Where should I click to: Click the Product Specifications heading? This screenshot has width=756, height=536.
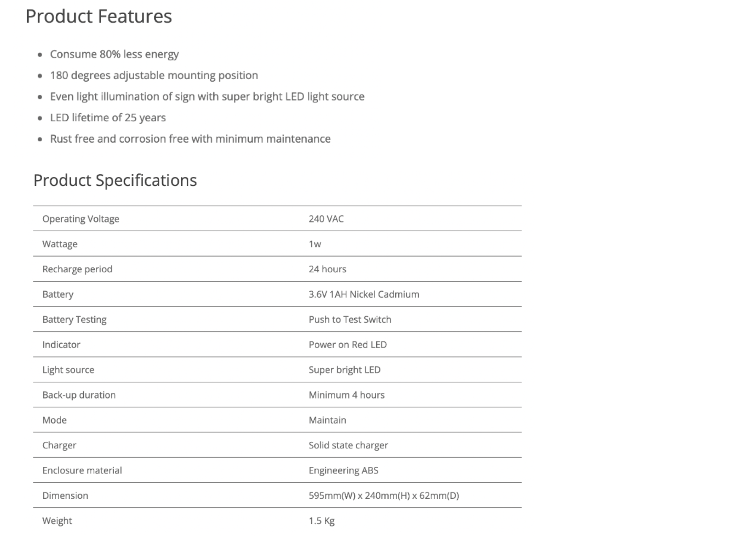[x=115, y=180]
